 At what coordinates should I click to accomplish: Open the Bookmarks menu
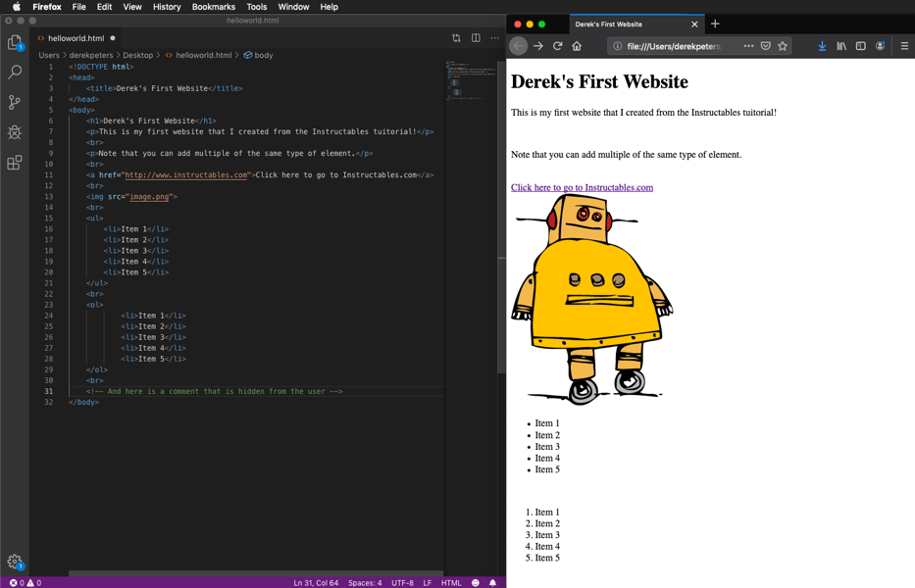214,7
